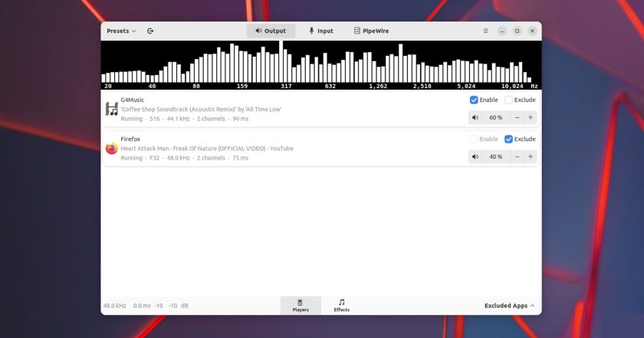Click the 48.0 kHz status bar value
The width and height of the screenshot is (644, 338).
click(x=114, y=306)
